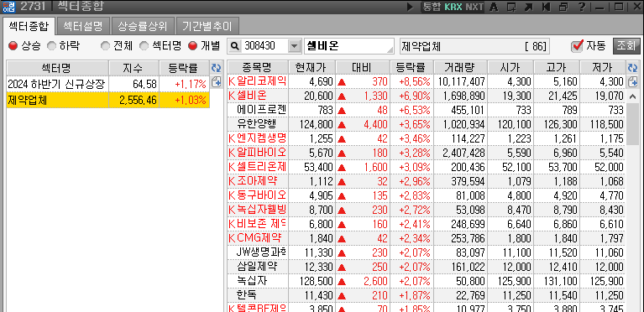
Task: Click the overlapping windows icon
Action: [x=563, y=7]
